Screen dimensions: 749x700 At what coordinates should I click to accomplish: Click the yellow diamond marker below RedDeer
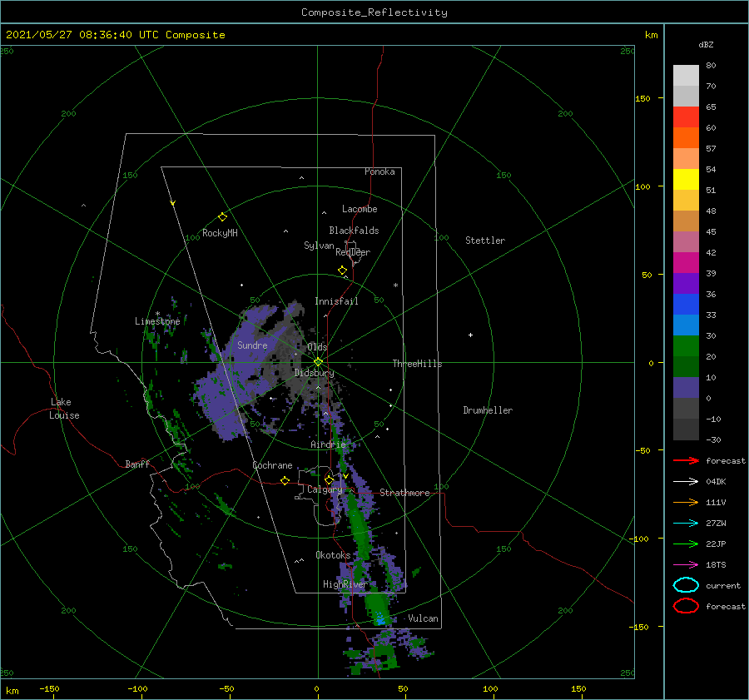(342, 271)
